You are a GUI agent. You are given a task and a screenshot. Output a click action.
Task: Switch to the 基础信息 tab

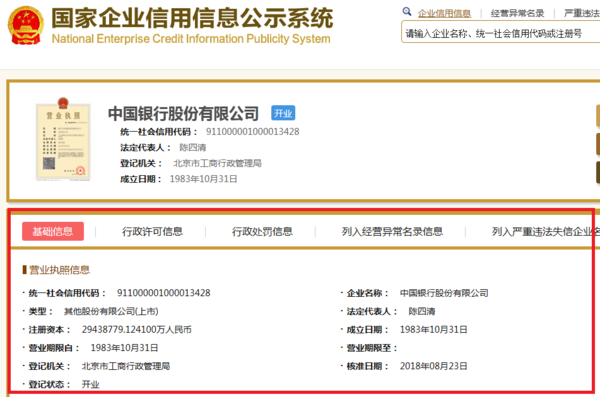point(53,232)
